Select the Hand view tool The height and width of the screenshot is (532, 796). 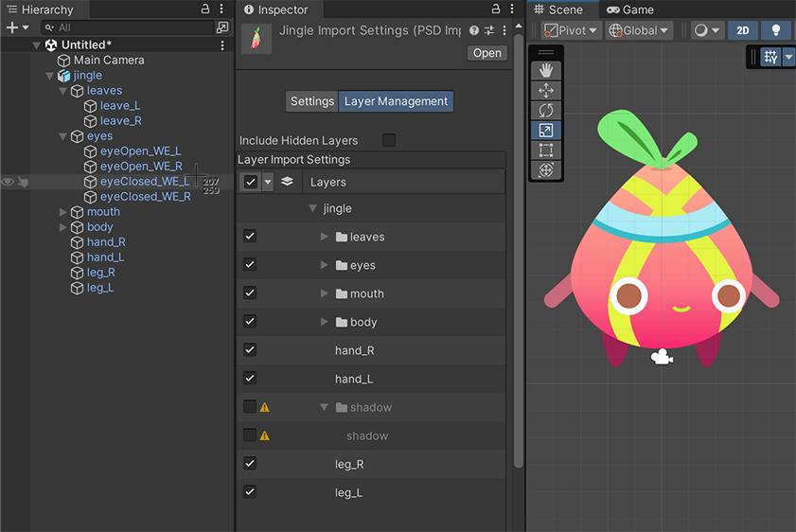point(546,71)
